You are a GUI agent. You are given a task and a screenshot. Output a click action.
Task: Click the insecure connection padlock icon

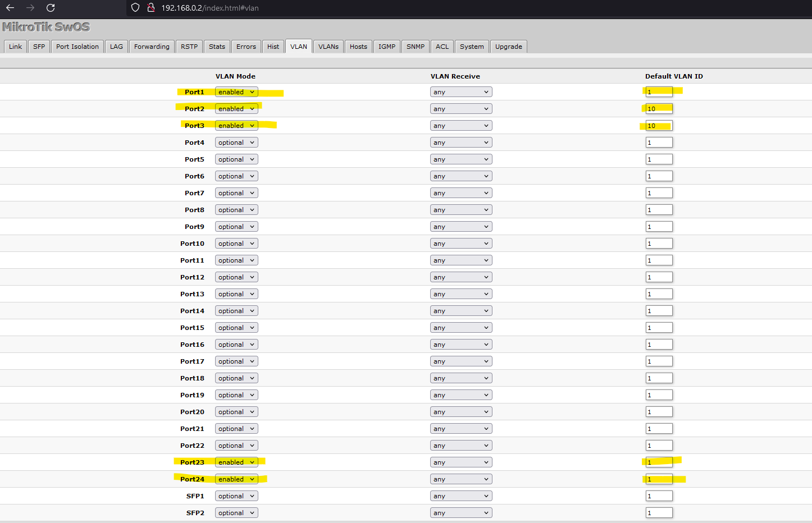point(150,8)
